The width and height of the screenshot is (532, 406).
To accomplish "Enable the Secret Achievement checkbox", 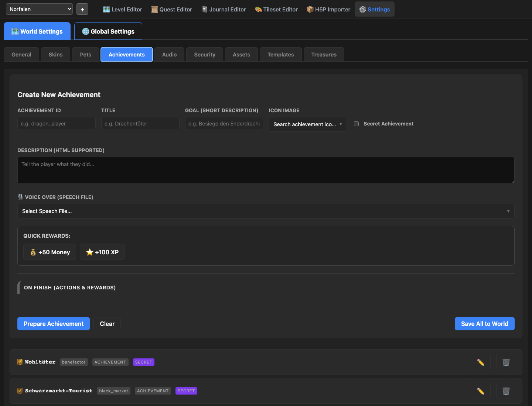I will coord(356,124).
